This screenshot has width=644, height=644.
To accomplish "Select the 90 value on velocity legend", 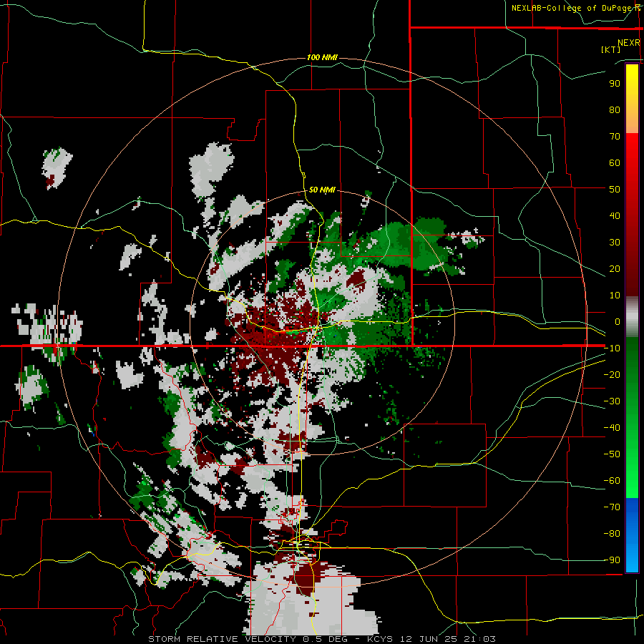I will tap(615, 84).
